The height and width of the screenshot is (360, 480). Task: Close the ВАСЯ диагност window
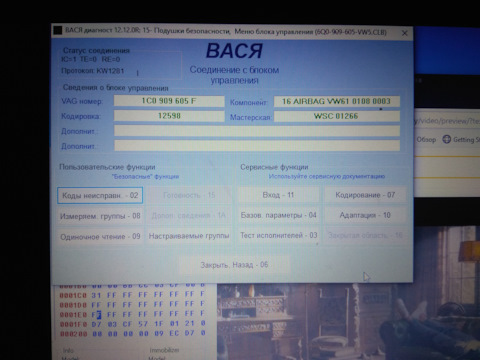[x=405, y=33]
